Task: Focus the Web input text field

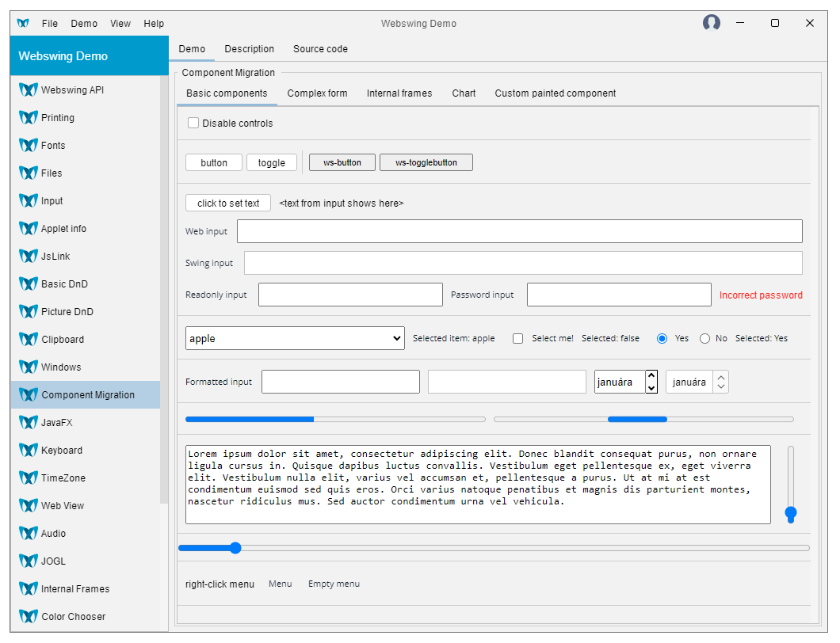Action: pos(520,231)
